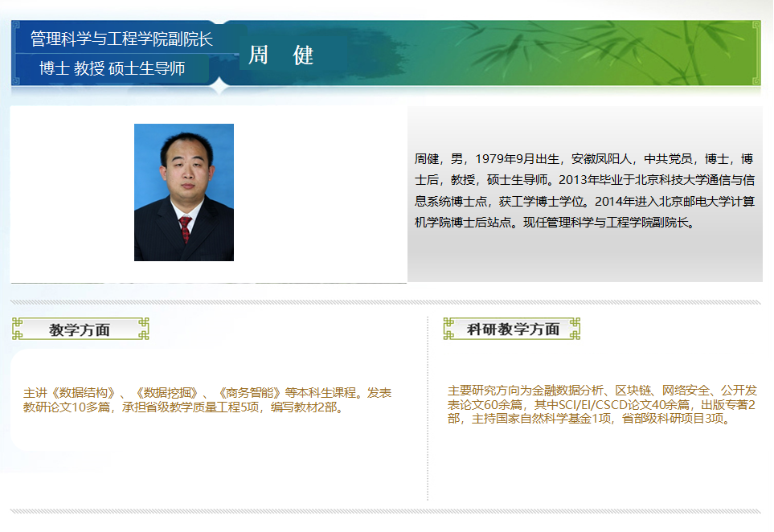Select the 科研教学方面 section heading

point(512,329)
